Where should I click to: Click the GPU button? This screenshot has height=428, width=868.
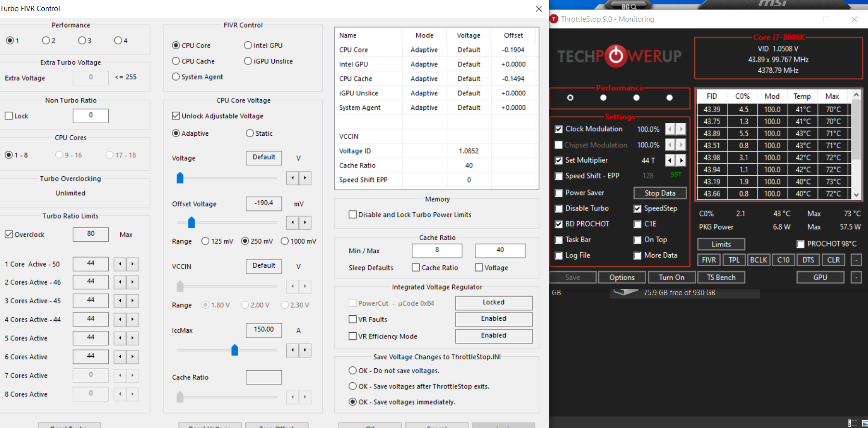[820, 277]
